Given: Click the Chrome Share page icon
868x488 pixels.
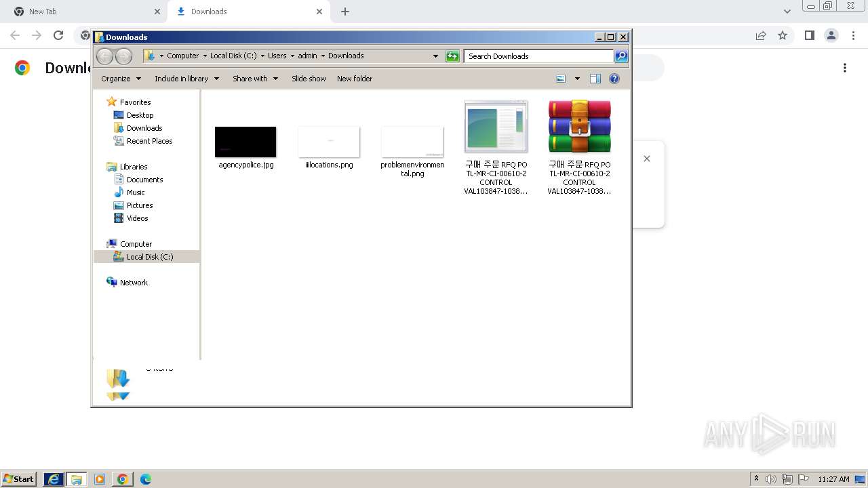Looking at the screenshot, I should [x=761, y=35].
